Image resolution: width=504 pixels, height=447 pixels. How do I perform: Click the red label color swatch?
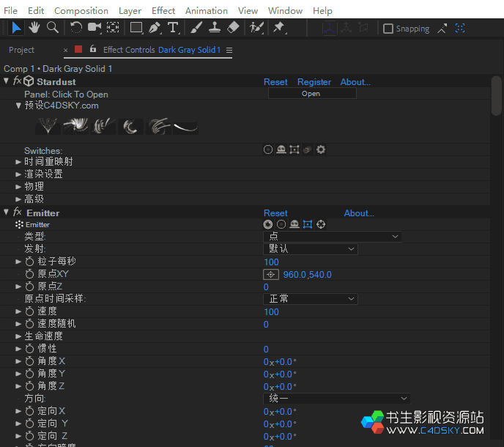tap(78, 49)
